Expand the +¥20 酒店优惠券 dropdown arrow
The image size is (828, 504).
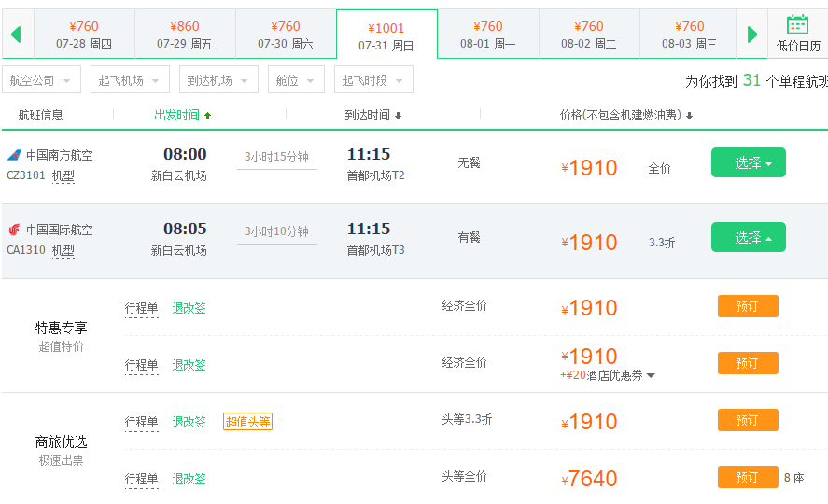(651, 376)
